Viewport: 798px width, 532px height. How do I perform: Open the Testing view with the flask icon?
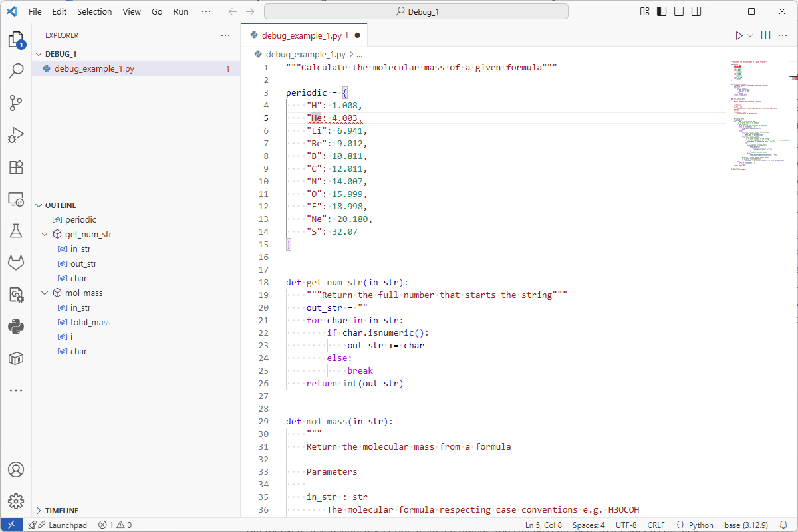click(x=16, y=230)
